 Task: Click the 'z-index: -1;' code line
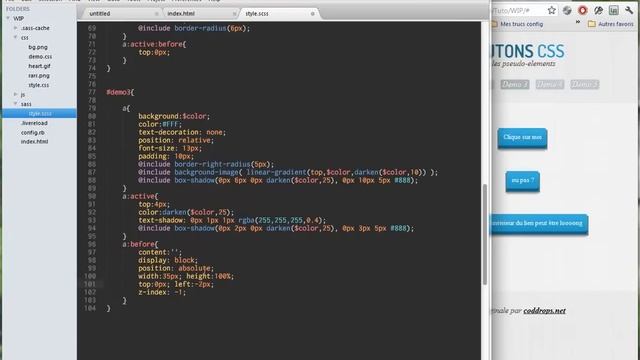[x=162, y=293]
